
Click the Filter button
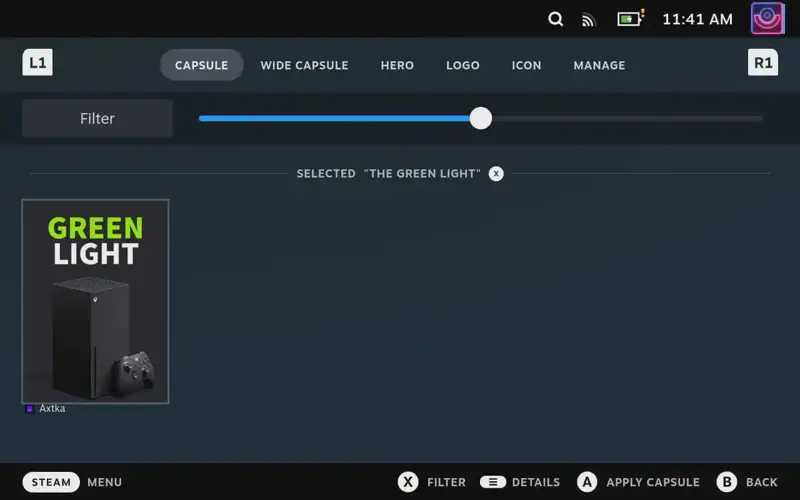tap(97, 118)
